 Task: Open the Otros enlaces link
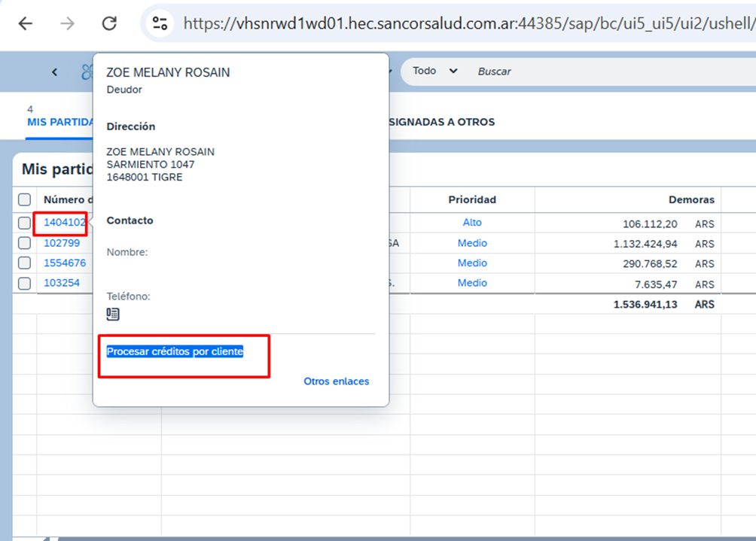336,381
